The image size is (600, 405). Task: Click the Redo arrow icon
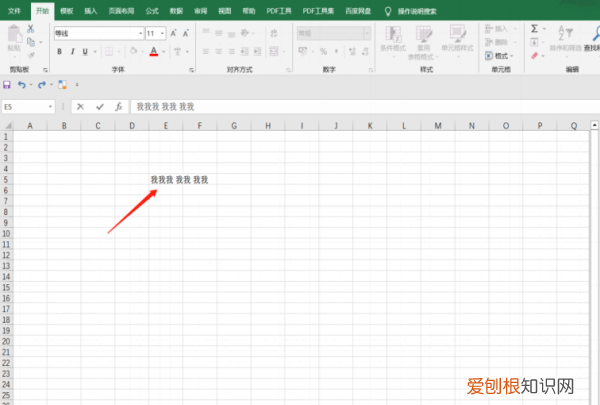coord(42,85)
